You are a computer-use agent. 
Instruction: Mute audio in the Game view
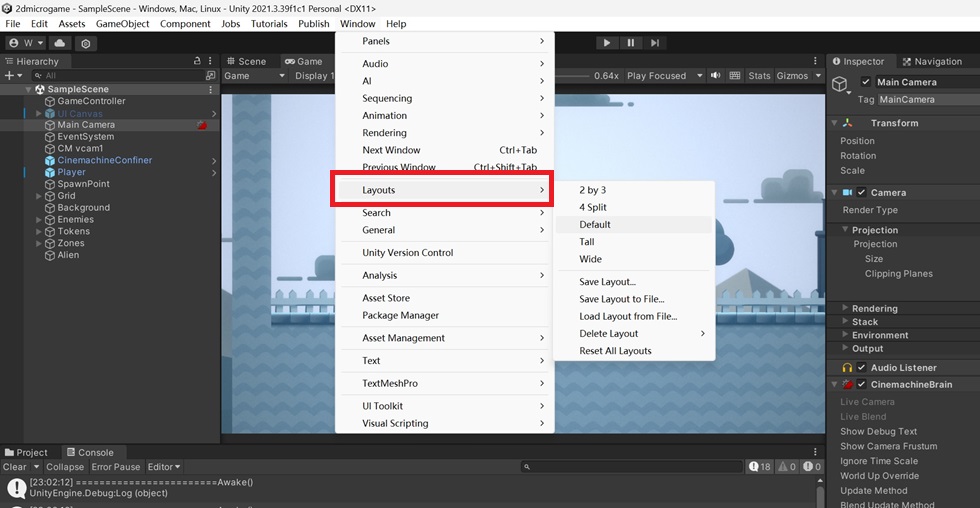click(716, 76)
